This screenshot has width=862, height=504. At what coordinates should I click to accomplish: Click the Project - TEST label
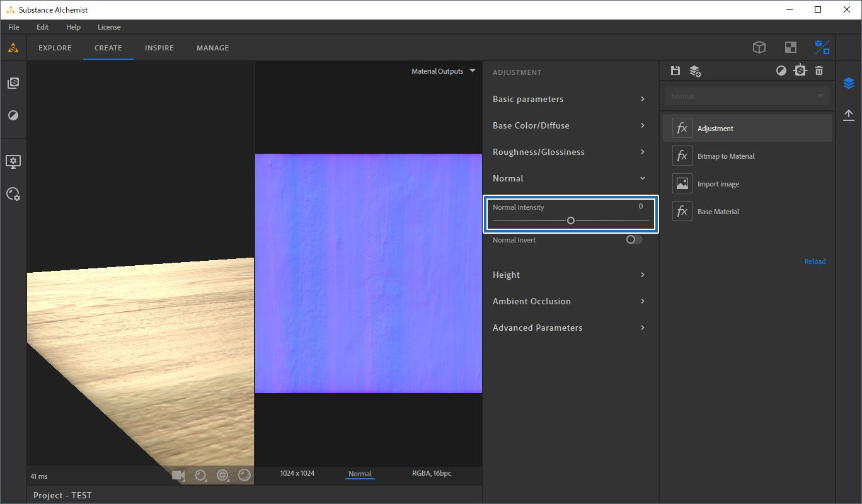coord(62,495)
